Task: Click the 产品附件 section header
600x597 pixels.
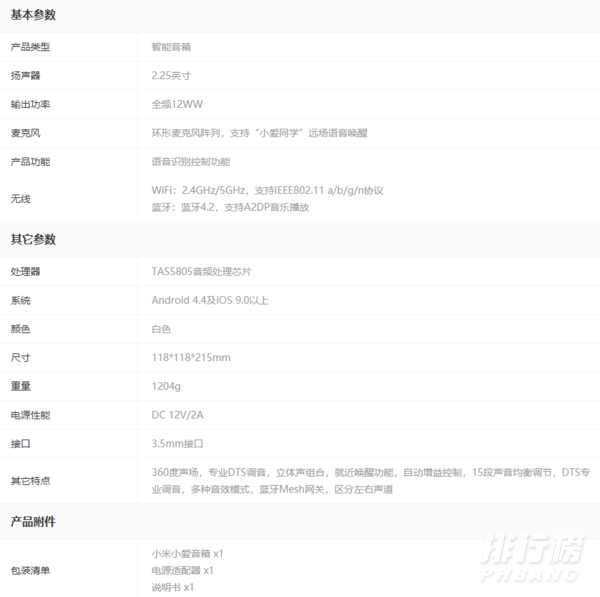Action: coord(33,522)
